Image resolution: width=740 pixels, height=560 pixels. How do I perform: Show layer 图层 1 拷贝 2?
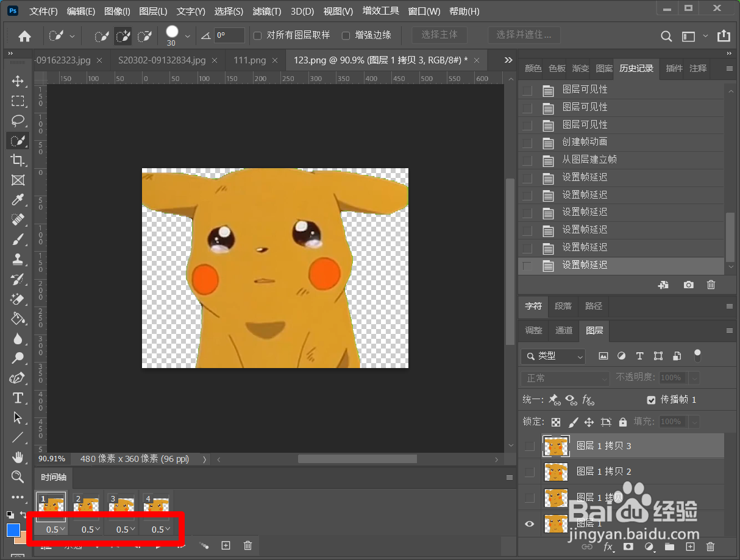click(x=529, y=472)
